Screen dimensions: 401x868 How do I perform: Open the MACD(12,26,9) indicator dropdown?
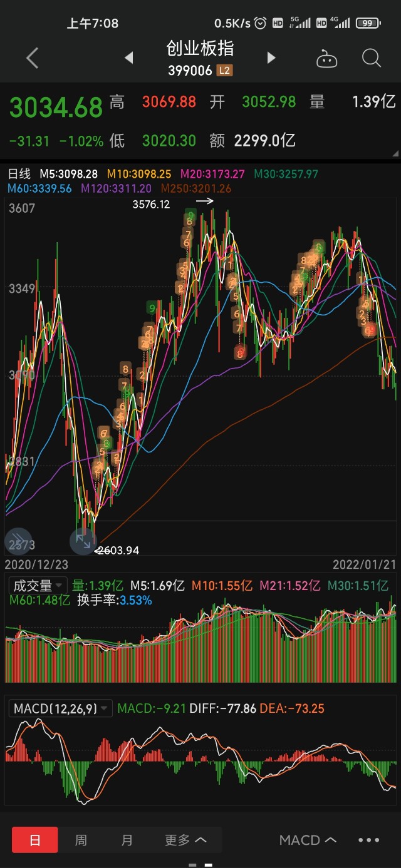(61, 708)
